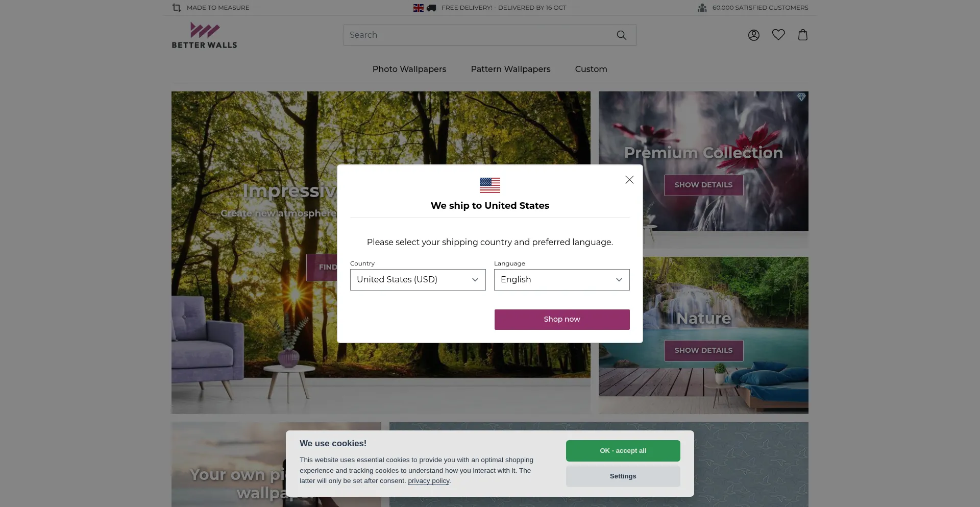Open the user account icon

pos(754,35)
